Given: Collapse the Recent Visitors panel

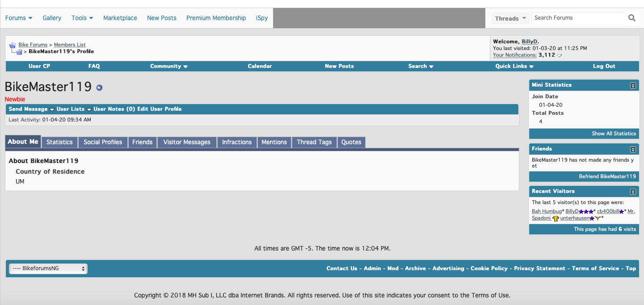Looking at the screenshot, I should coord(633,192).
